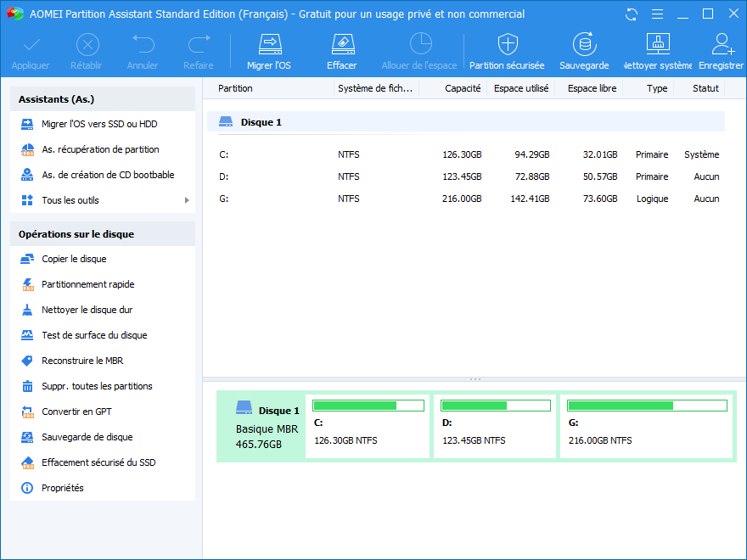Choose Convertir en GPT operation
Viewport: 747px width, 560px height.
point(76,412)
